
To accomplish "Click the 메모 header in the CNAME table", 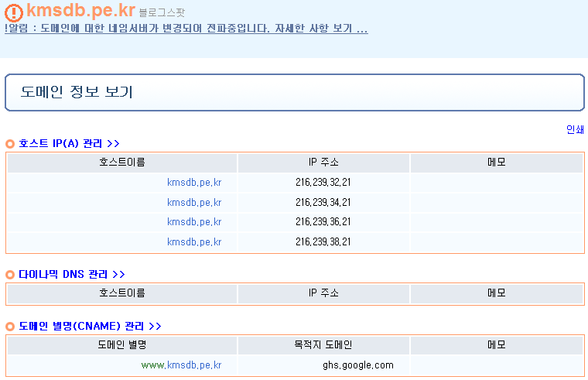I will point(496,344).
